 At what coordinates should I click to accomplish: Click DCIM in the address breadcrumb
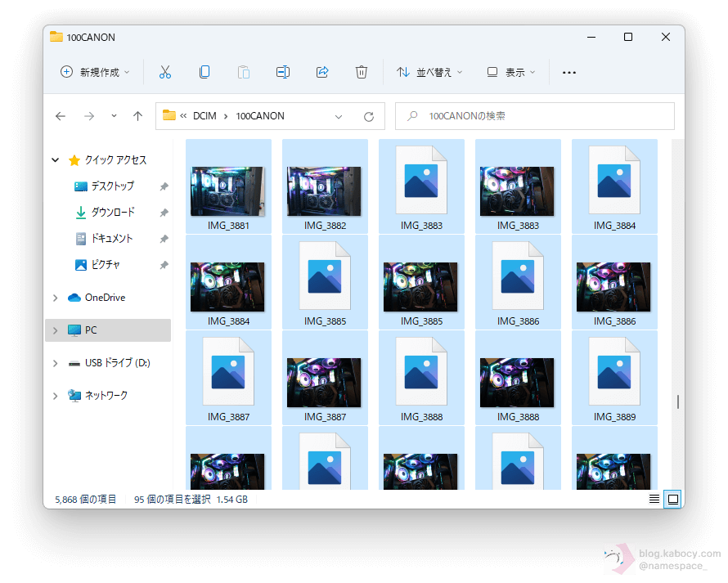(x=204, y=116)
